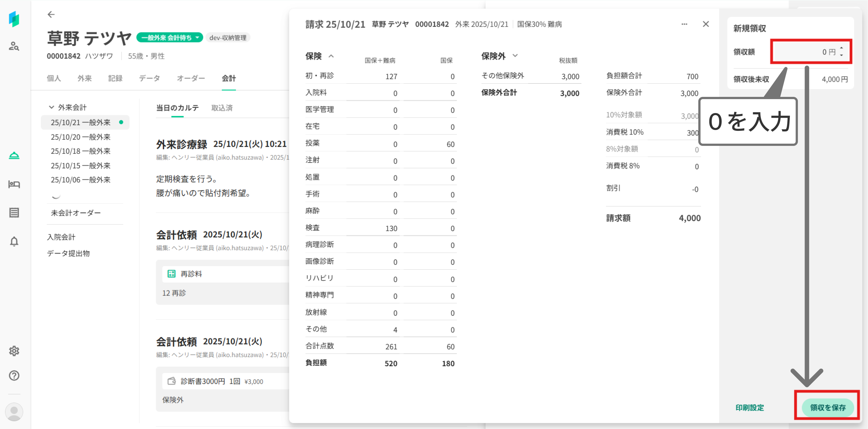
Task: Collapse the 外来会計 tree group
Action: tap(51, 107)
